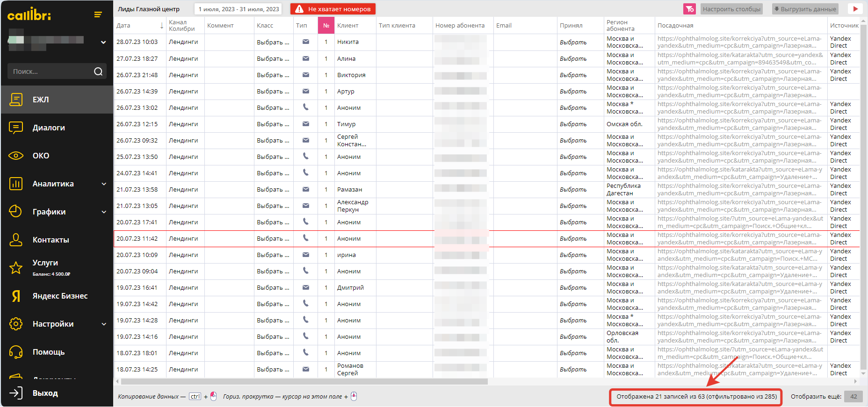The height and width of the screenshot is (407, 868).
Task: Open the Помощь headset icon
Action: (16, 352)
